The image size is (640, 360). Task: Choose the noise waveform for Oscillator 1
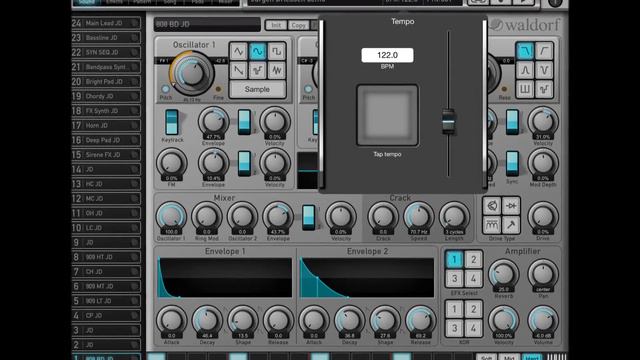pos(277,70)
